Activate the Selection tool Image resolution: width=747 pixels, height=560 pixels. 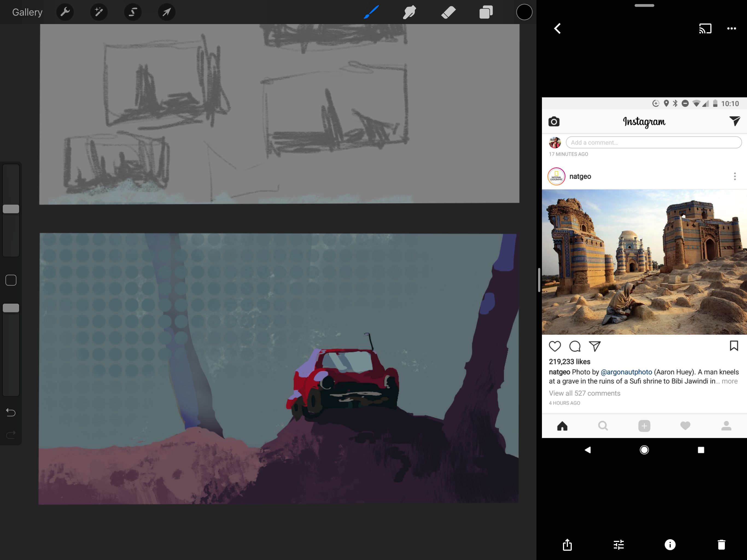click(133, 13)
